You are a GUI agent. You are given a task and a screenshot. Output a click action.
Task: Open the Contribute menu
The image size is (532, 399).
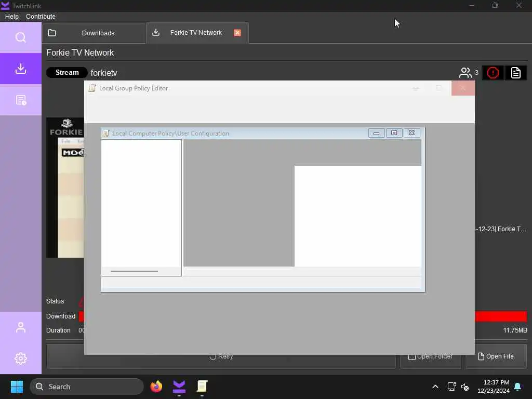click(x=41, y=16)
